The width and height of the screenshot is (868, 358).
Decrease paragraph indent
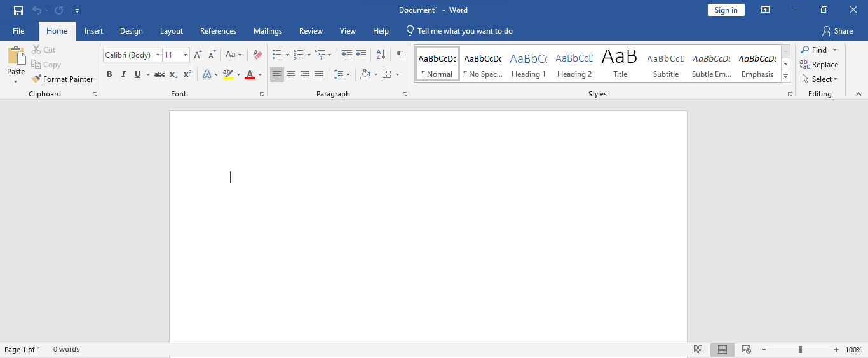tap(347, 55)
